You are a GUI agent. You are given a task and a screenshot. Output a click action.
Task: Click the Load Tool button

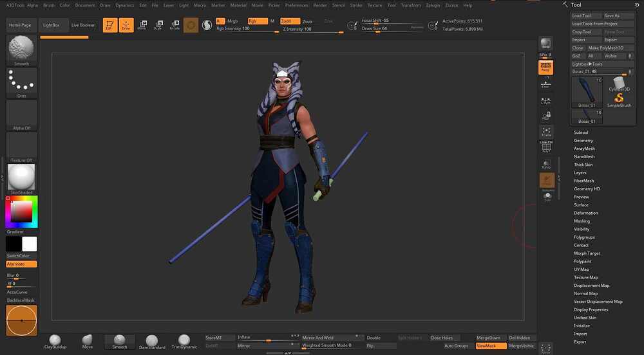pos(586,15)
